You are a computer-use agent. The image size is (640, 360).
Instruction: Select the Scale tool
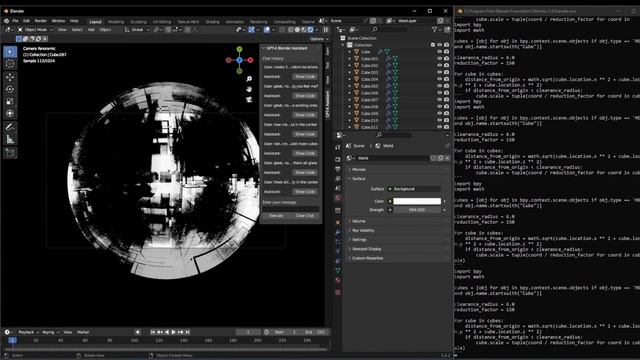[x=10, y=102]
